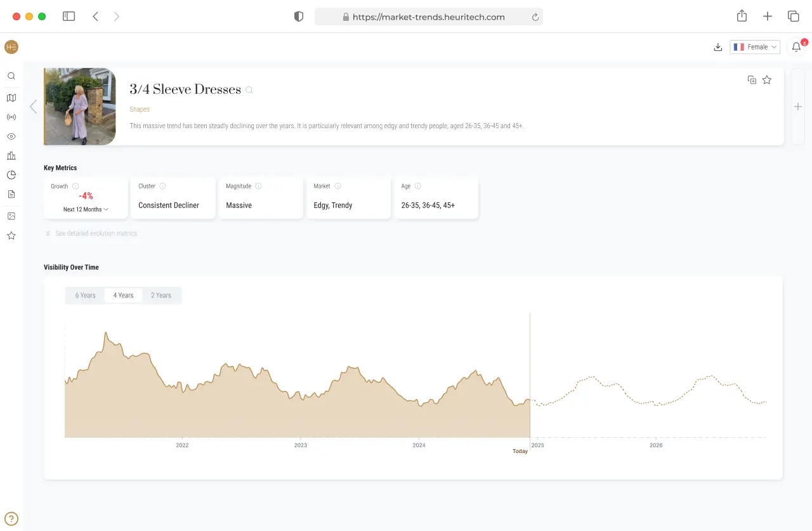Open the document report sidebar icon
This screenshot has width=812, height=531.
pyautogui.click(x=11, y=194)
